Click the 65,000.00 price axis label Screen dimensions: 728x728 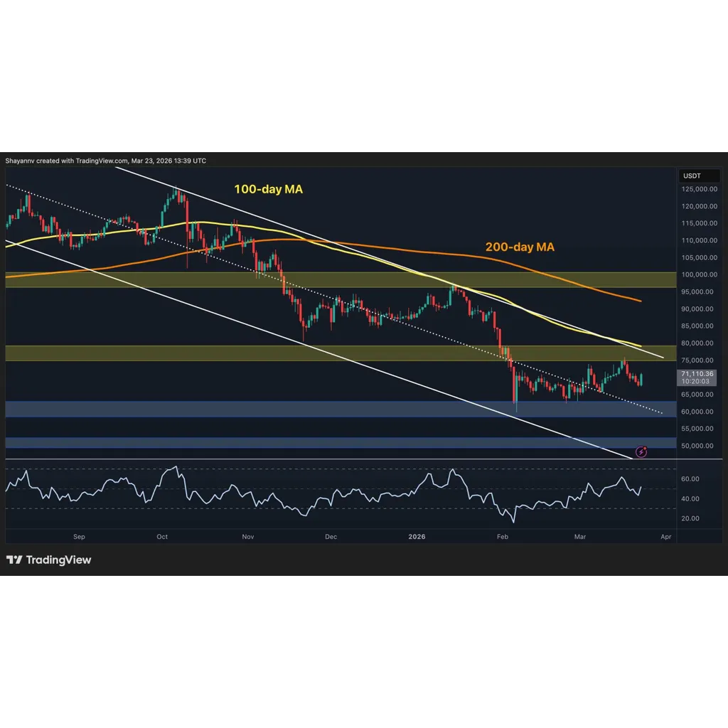(697, 394)
